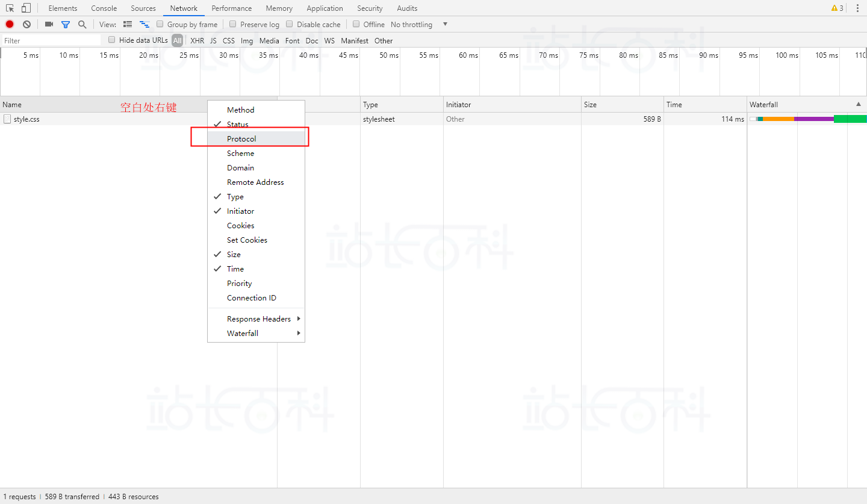Enable the Connection ID column
The width and height of the screenshot is (867, 504).
256,298
